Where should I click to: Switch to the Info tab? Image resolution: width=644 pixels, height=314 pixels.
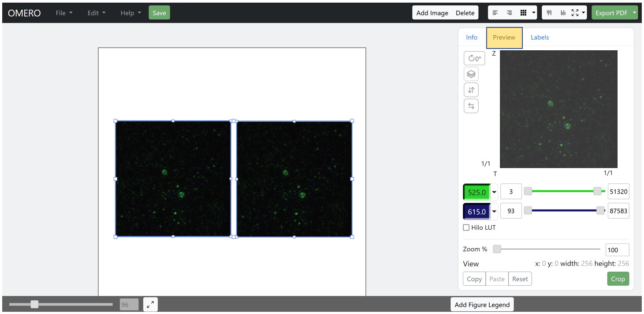[x=472, y=37]
